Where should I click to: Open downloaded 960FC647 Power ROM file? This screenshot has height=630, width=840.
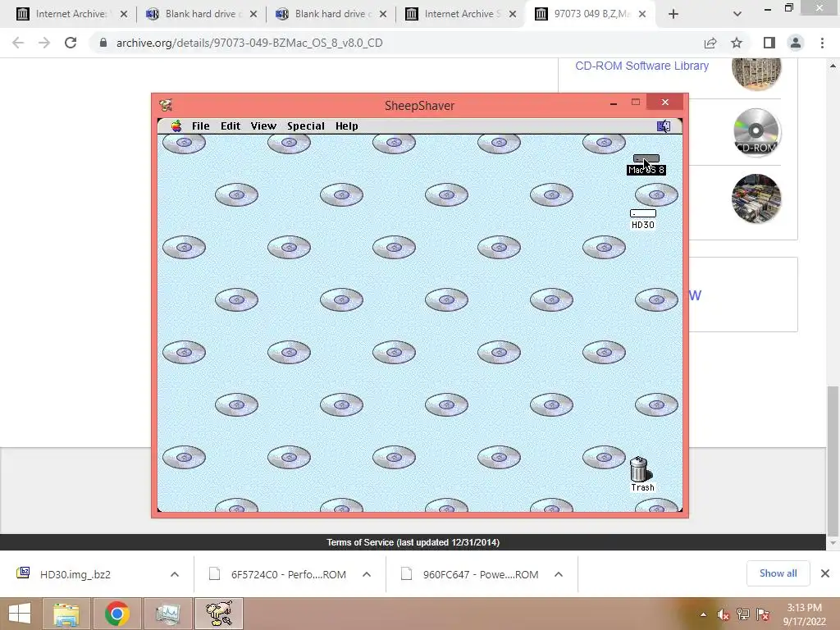[x=480, y=574]
